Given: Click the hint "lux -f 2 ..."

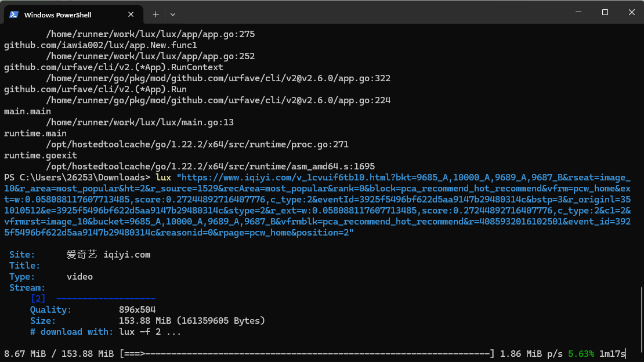Looking at the screenshot, I should (x=150, y=332).
